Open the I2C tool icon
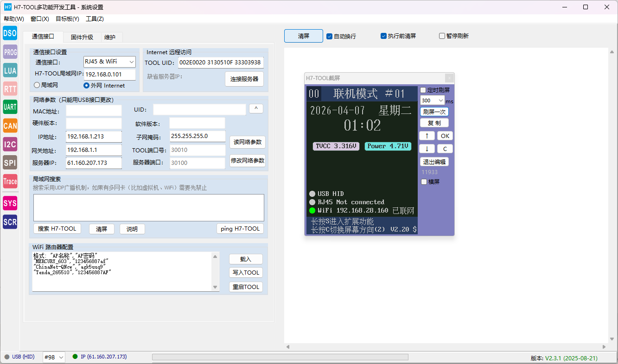 [x=10, y=144]
